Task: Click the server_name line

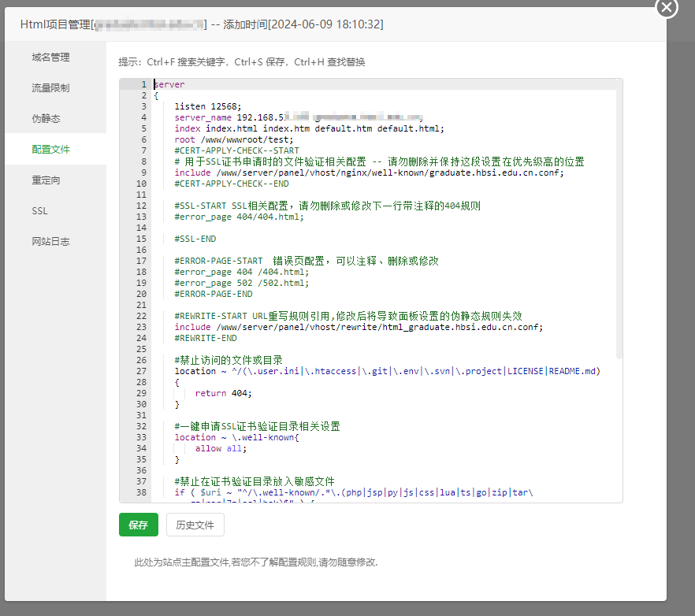Action: click(299, 117)
